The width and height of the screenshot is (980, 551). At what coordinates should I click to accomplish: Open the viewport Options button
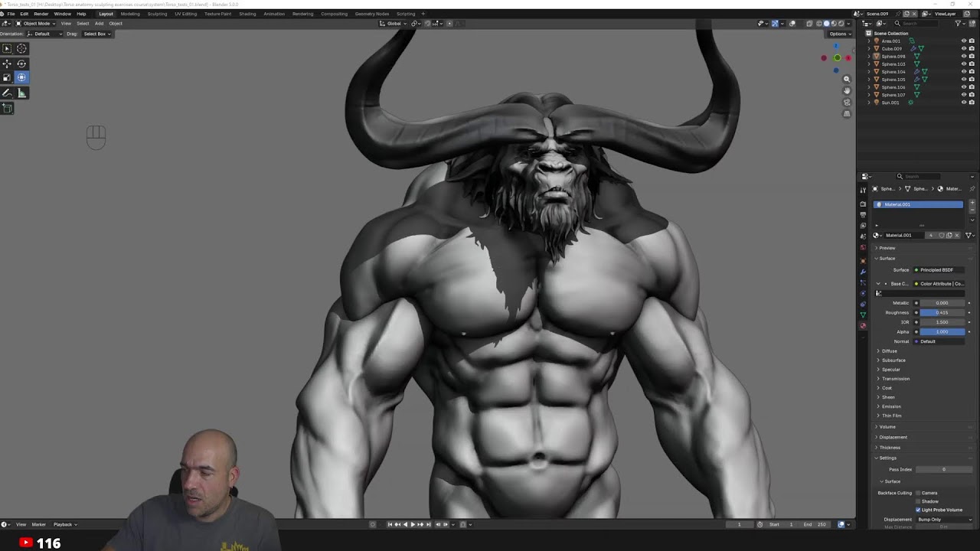[x=840, y=34]
